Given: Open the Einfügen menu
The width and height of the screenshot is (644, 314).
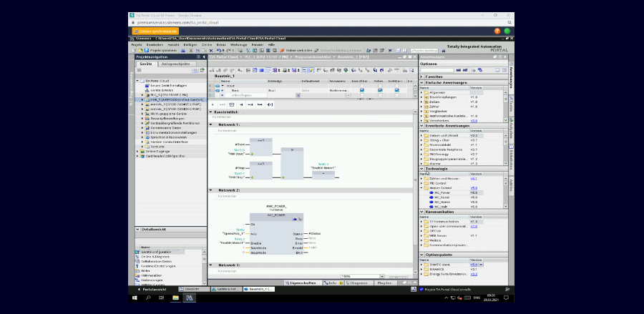Looking at the screenshot, I should pos(190,45).
